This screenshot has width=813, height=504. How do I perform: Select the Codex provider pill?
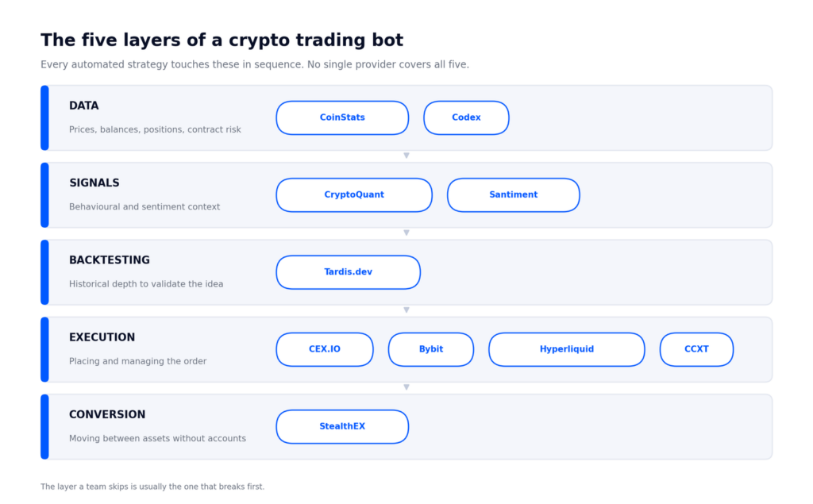click(x=466, y=117)
